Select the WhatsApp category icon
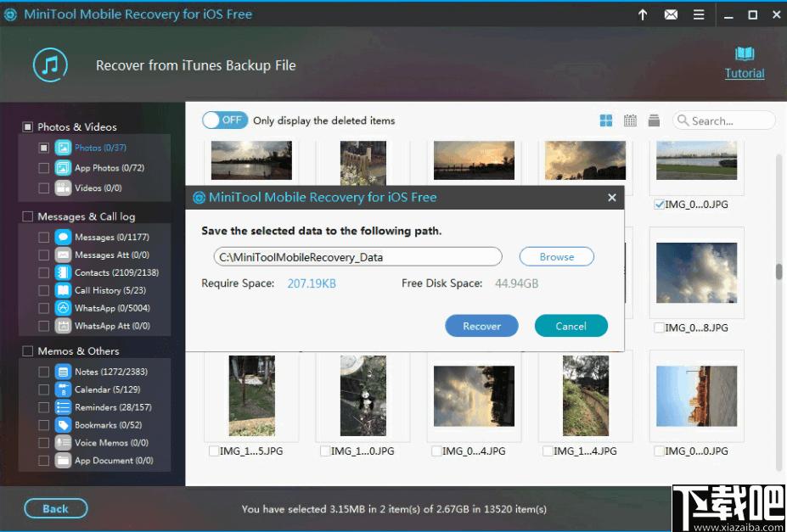The image size is (787, 532). click(63, 308)
